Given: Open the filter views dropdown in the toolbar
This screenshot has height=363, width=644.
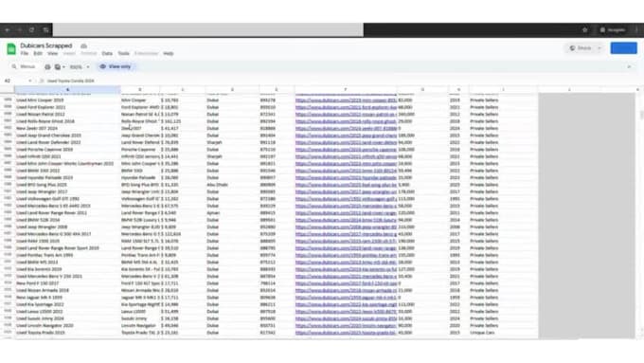Looking at the screenshot, I should tap(60, 67).
